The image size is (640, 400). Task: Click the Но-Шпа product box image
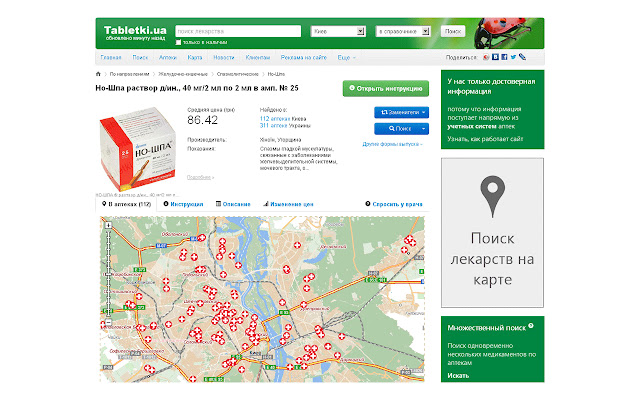click(x=137, y=149)
